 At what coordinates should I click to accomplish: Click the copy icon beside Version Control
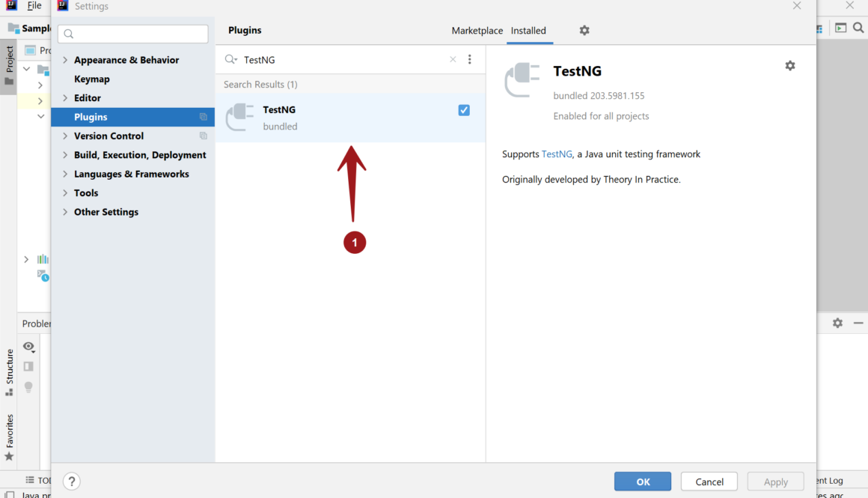204,136
